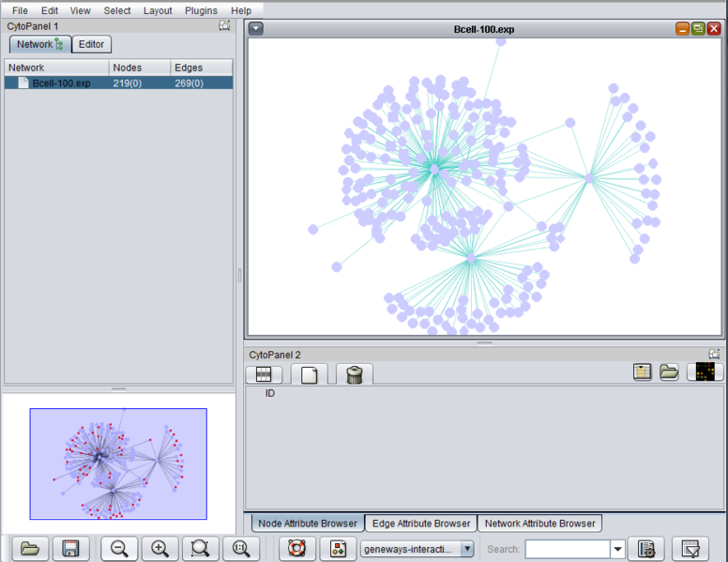The width and height of the screenshot is (728, 562).
Task: Switch to Edge Attribute Browser tab
Action: pyautogui.click(x=421, y=524)
